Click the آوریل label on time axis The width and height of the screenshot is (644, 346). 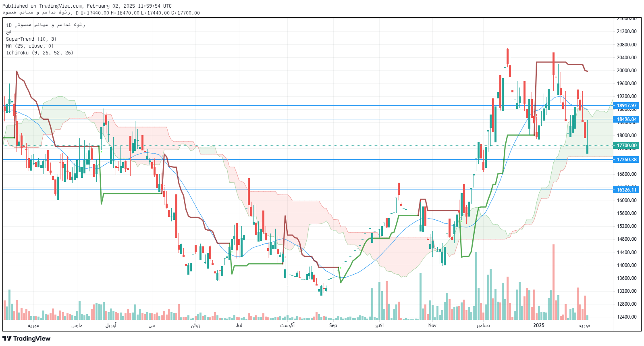(111, 325)
